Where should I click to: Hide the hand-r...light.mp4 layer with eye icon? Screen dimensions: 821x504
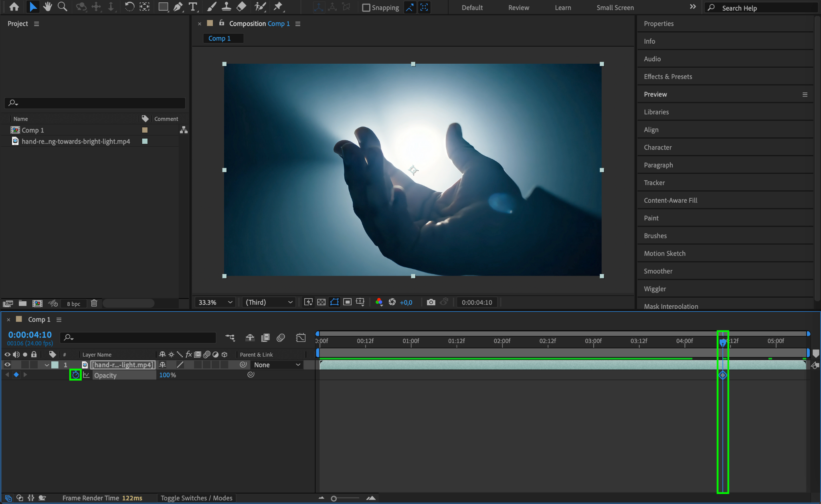[7, 365]
